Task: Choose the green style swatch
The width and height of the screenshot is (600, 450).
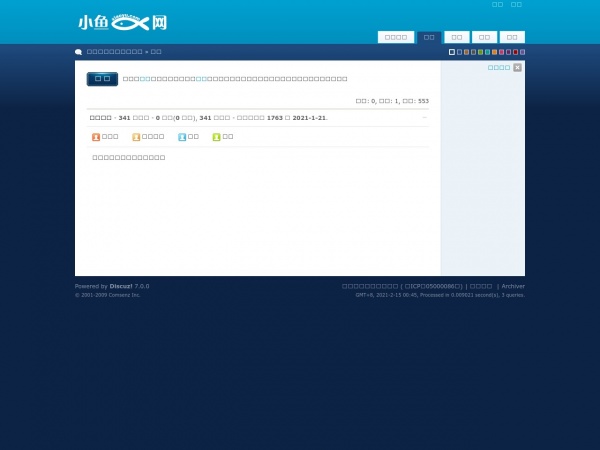Action: (x=480, y=52)
